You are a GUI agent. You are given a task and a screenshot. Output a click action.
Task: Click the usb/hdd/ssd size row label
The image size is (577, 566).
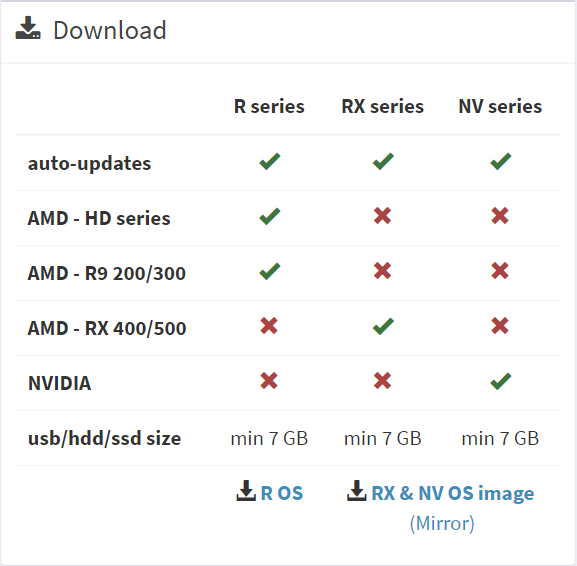pyautogui.click(x=105, y=438)
